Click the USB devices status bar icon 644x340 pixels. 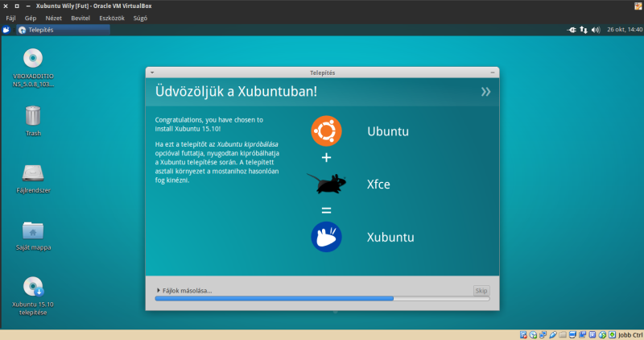553,334
